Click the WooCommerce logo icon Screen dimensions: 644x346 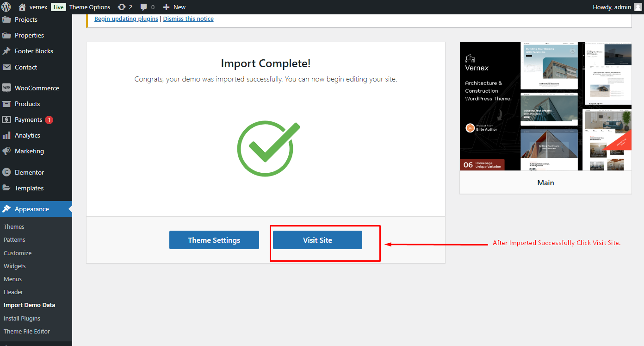pyautogui.click(x=6, y=88)
